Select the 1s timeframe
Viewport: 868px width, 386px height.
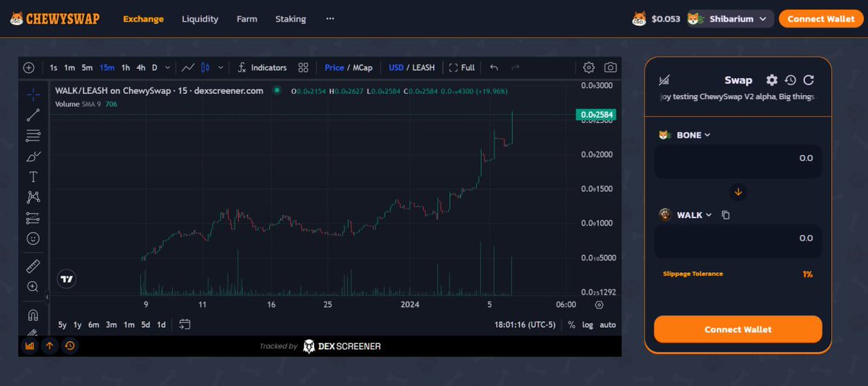point(54,67)
